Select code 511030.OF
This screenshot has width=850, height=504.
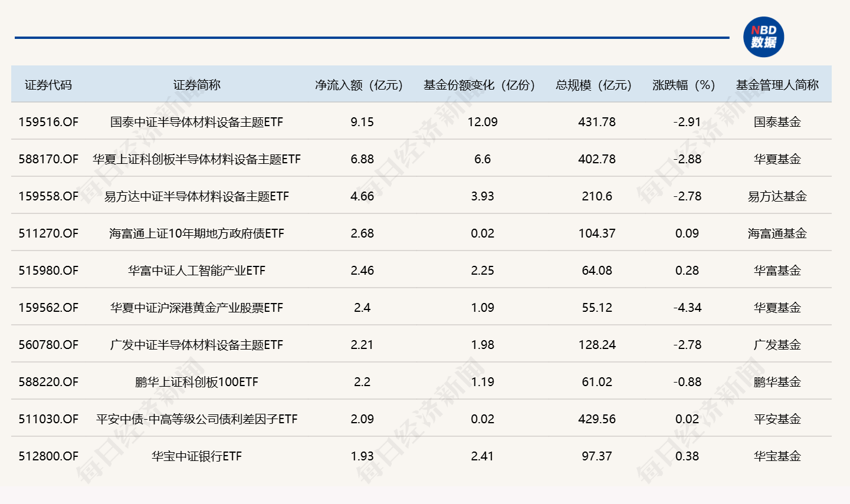click(48, 419)
